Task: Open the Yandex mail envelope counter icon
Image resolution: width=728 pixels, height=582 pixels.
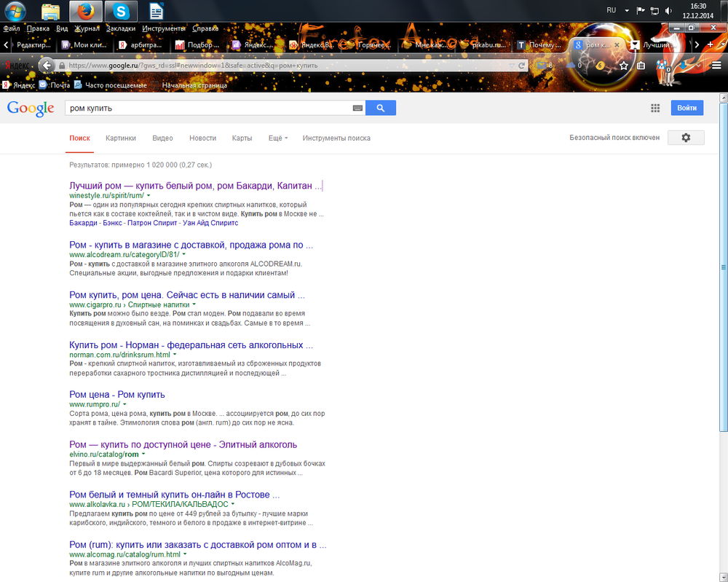Action: [x=544, y=66]
